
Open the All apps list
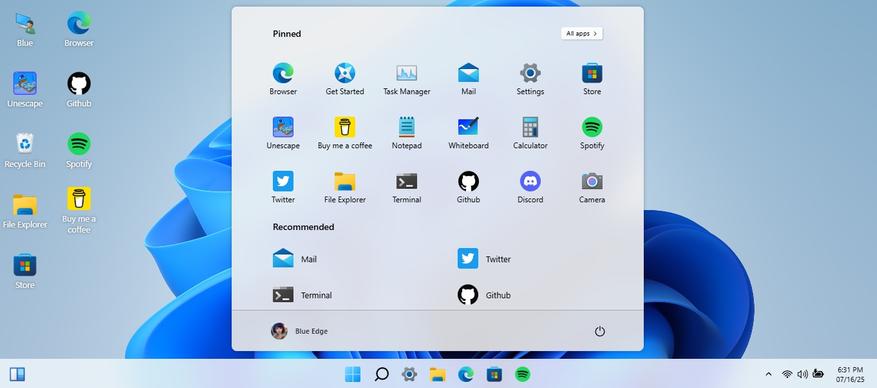(582, 34)
